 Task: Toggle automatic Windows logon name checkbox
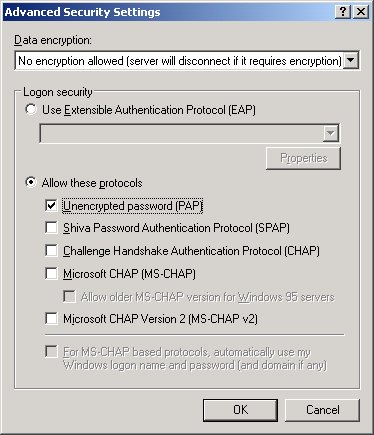51,352
